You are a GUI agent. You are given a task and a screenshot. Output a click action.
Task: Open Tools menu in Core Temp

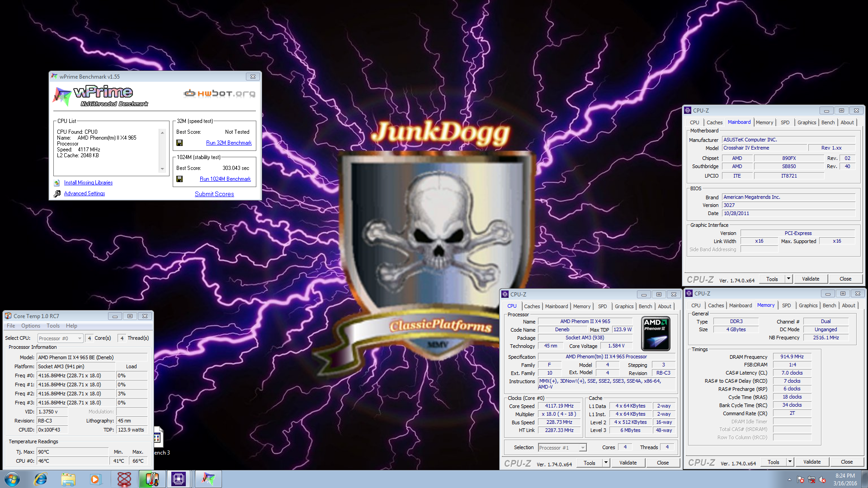point(53,326)
